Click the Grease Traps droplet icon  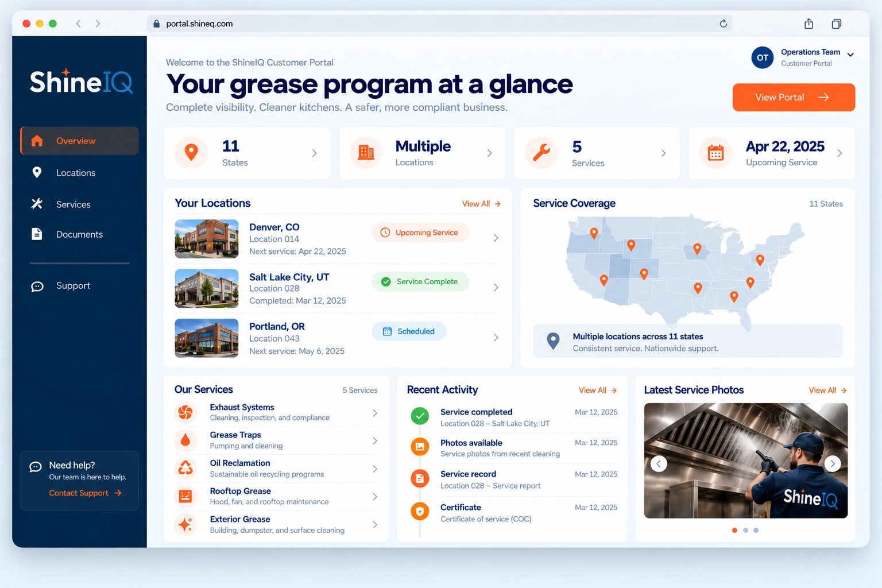(185, 440)
